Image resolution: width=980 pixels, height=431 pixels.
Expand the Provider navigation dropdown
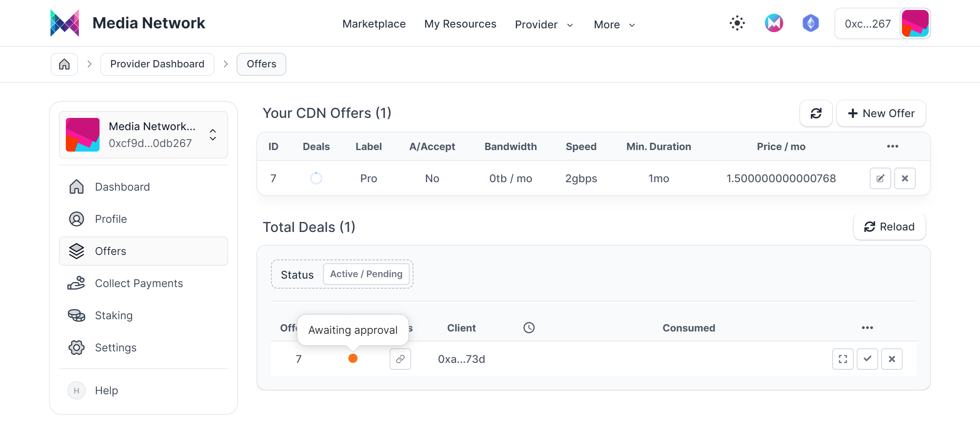coord(544,24)
